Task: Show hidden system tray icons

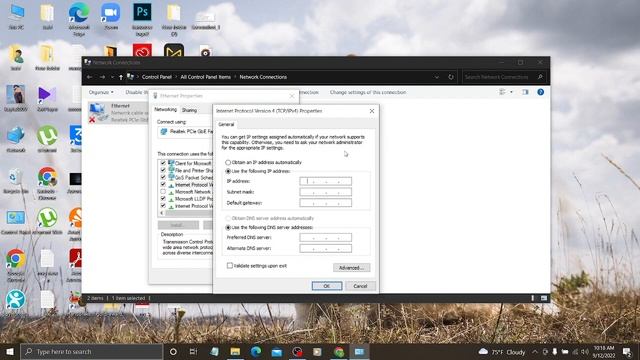Action: click(535, 351)
